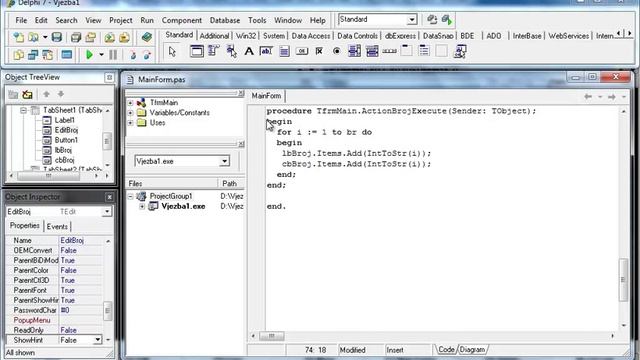
Task: Click Set debug desktop icon
Action: click(x=447, y=20)
